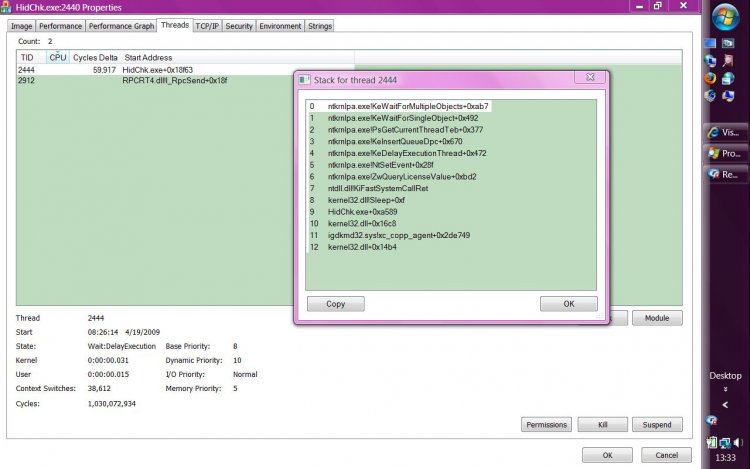Switch to the Performance tab
This screenshot has height=469, width=750.
60,26
